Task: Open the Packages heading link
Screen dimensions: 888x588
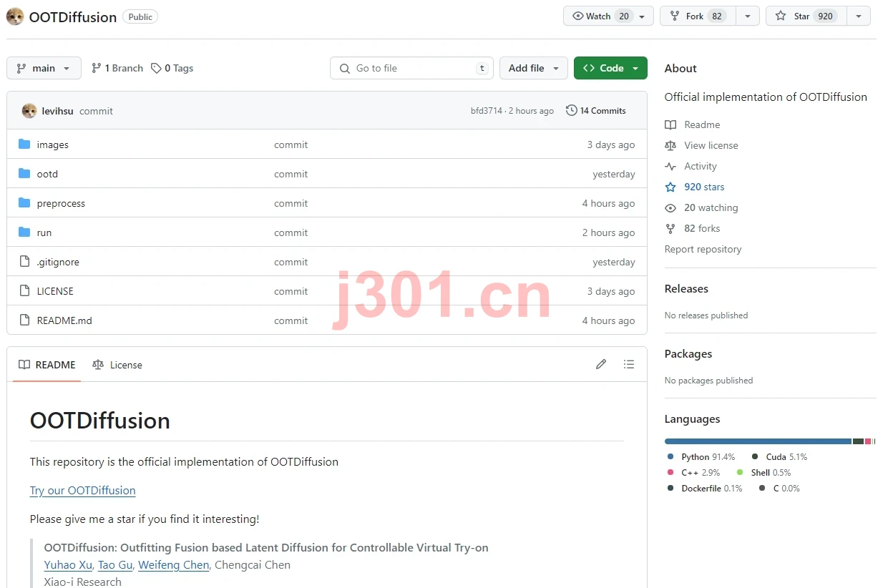Action: pos(688,354)
